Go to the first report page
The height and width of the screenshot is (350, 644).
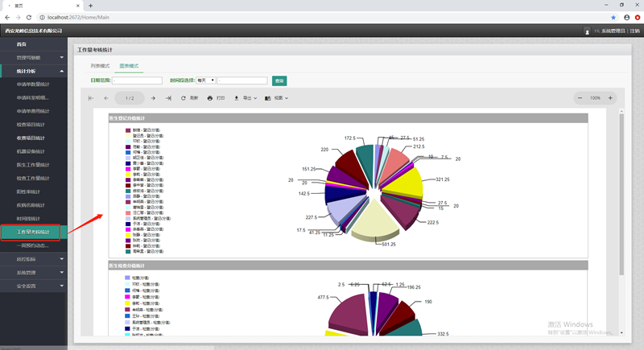point(91,98)
